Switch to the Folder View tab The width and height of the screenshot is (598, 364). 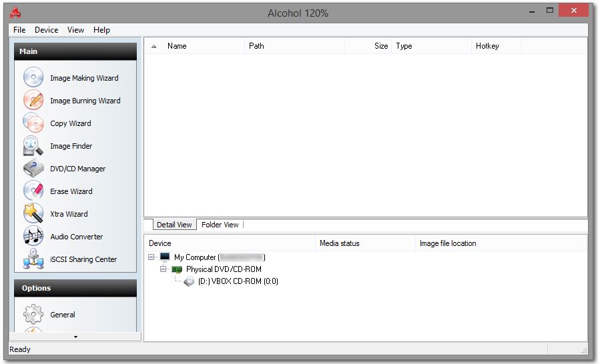click(x=220, y=225)
